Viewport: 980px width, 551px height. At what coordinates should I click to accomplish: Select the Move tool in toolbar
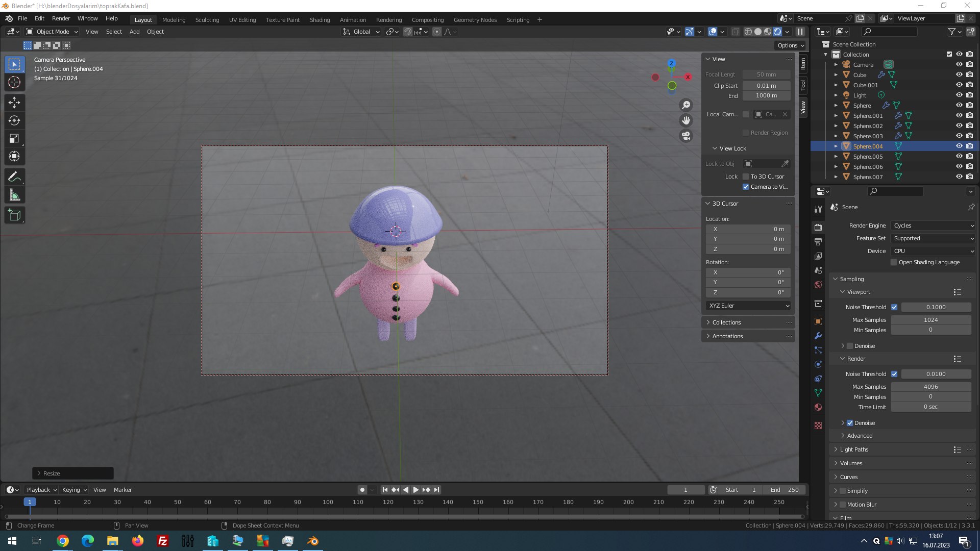[14, 103]
